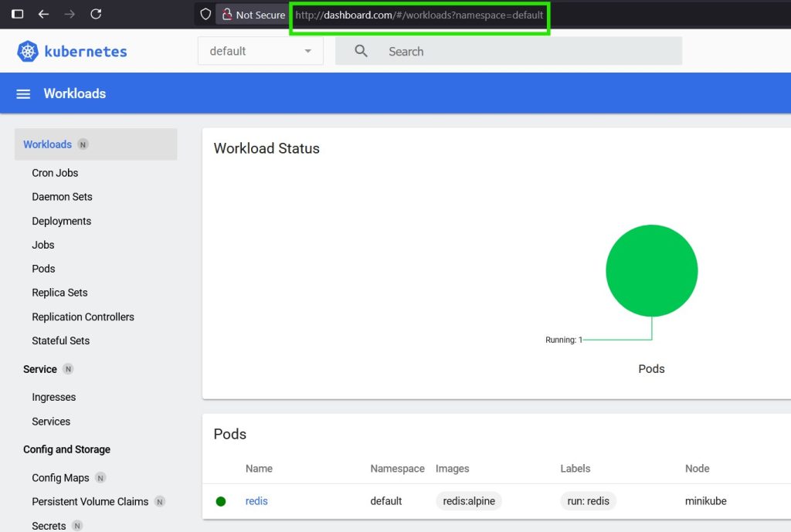Click the kubernetes brand text link
The image size is (791, 532).
[86, 52]
